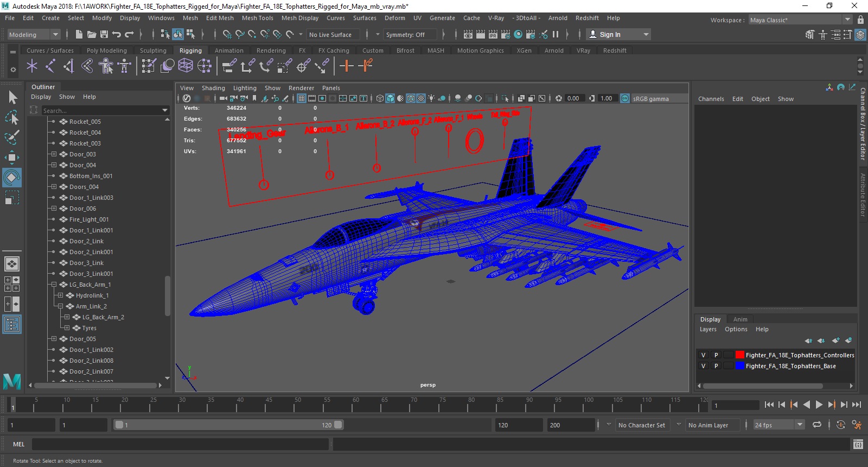Screen dimensions: 868x467
Task: Click the Parent Constraint shelf icon
Action: tap(229, 66)
